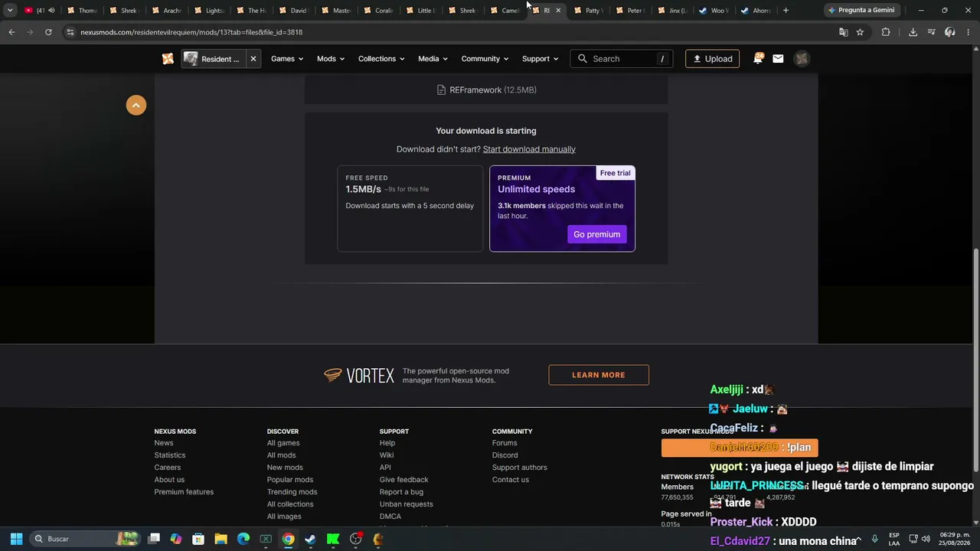Remove the Resident Evil game filter

point(253,59)
